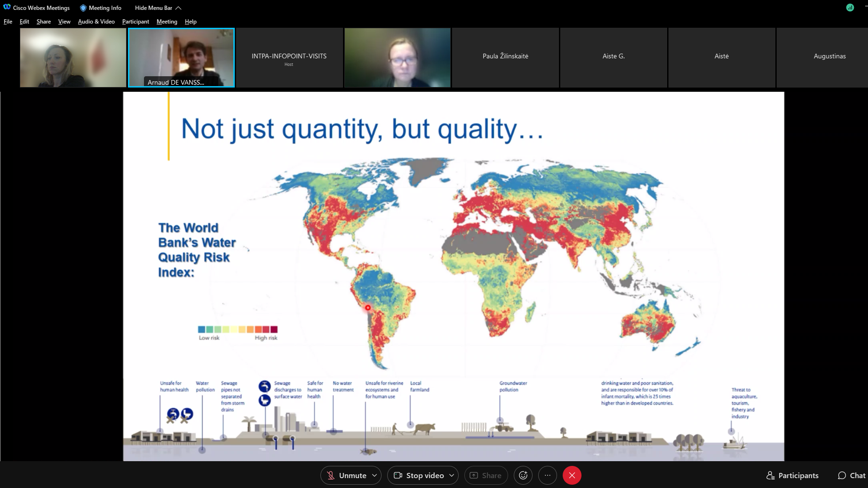
Task: Open the File menu
Action: (8, 22)
